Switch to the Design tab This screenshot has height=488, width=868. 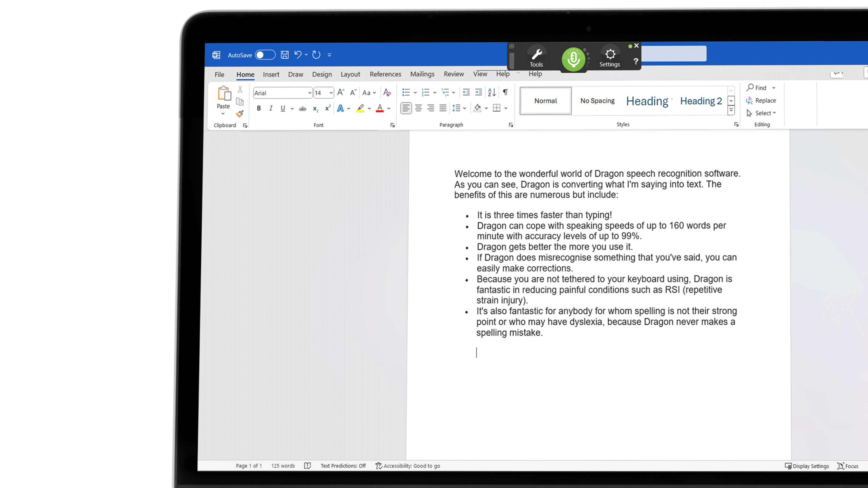[322, 74]
